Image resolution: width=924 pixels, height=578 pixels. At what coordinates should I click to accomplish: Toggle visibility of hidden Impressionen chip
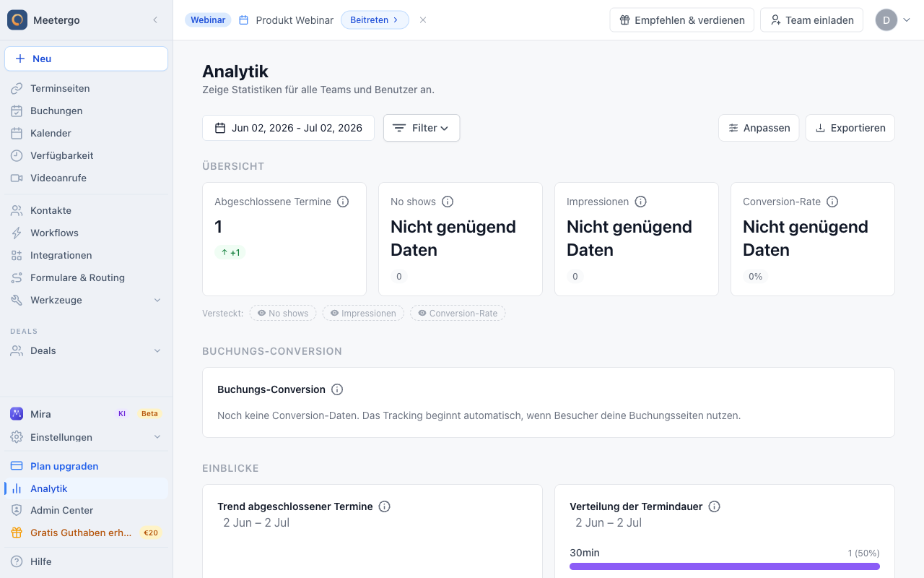363,313
